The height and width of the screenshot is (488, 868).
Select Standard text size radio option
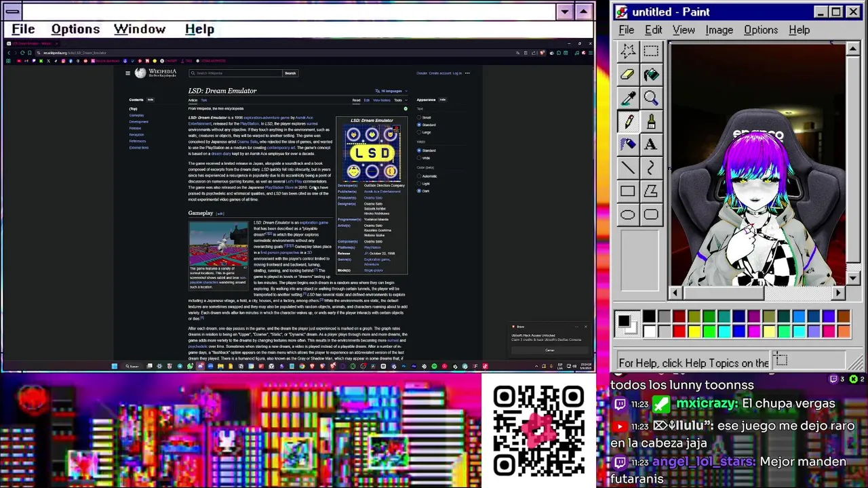[419, 125]
